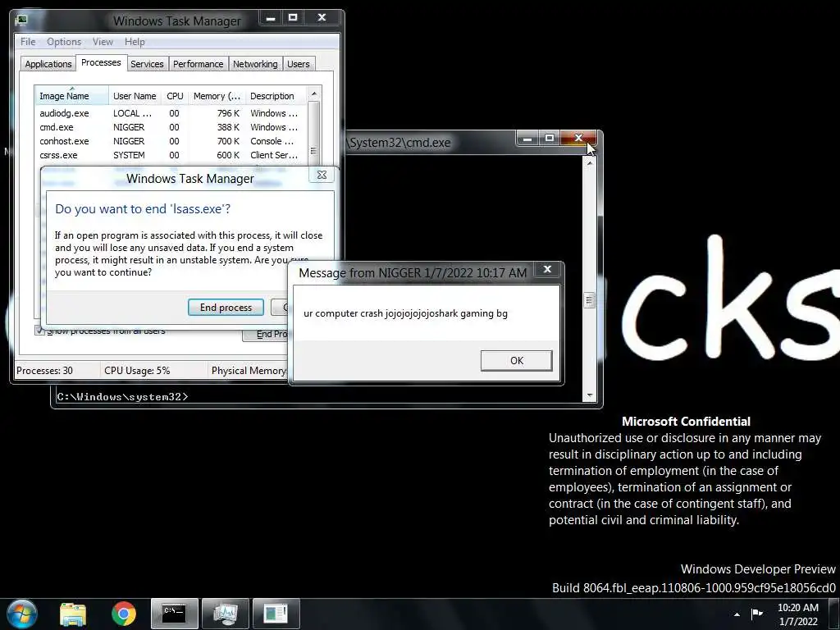Switch to cmd.exe taskbar button
This screenshot has width=840, height=630.
[x=175, y=614]
